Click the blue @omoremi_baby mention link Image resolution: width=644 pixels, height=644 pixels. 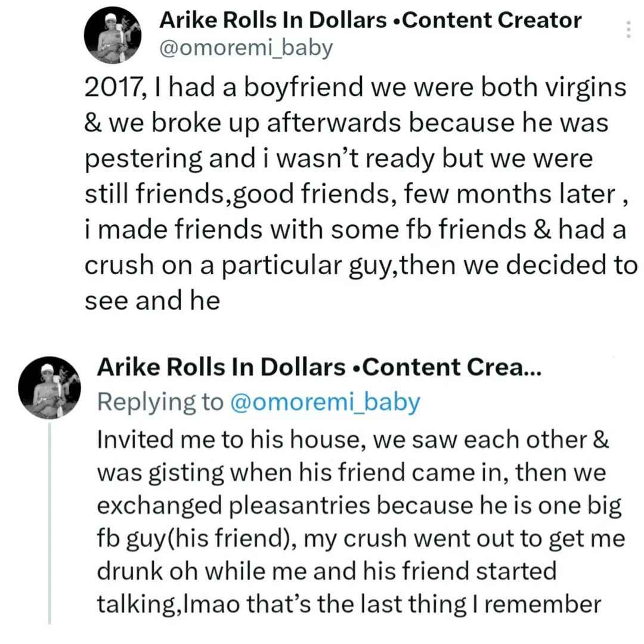326,402
